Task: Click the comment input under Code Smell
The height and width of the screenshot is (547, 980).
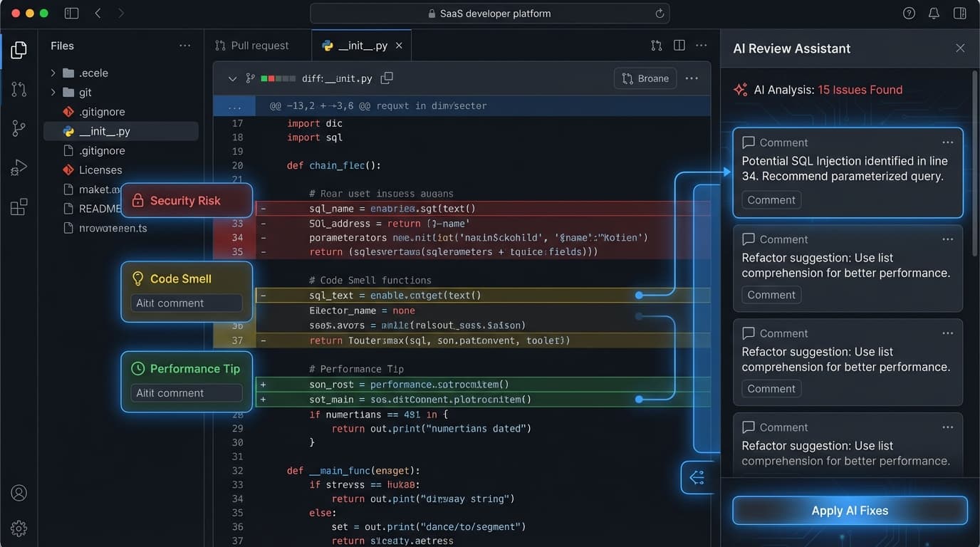Action: point(186,303)
